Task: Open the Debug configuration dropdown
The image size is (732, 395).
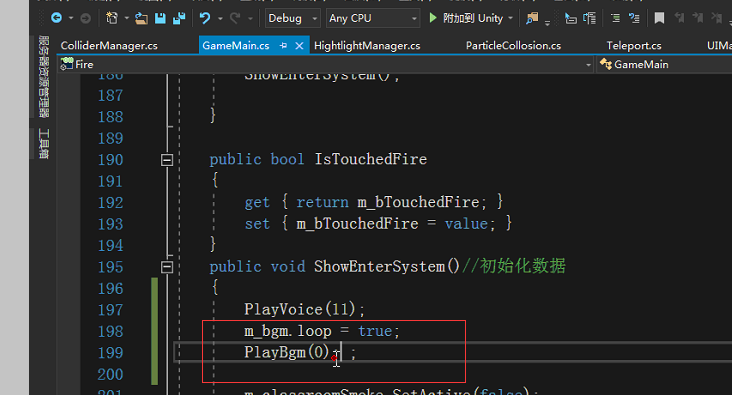Action: 293,18
